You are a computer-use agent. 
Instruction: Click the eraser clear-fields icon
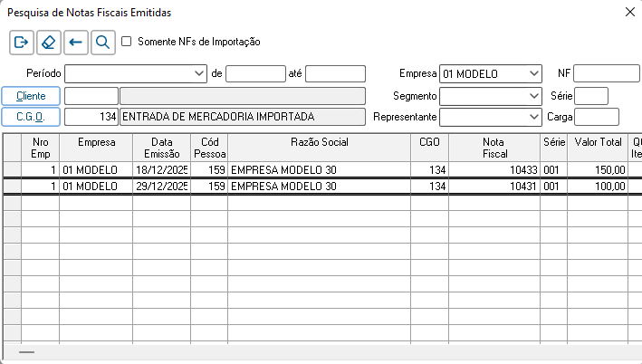49,42
